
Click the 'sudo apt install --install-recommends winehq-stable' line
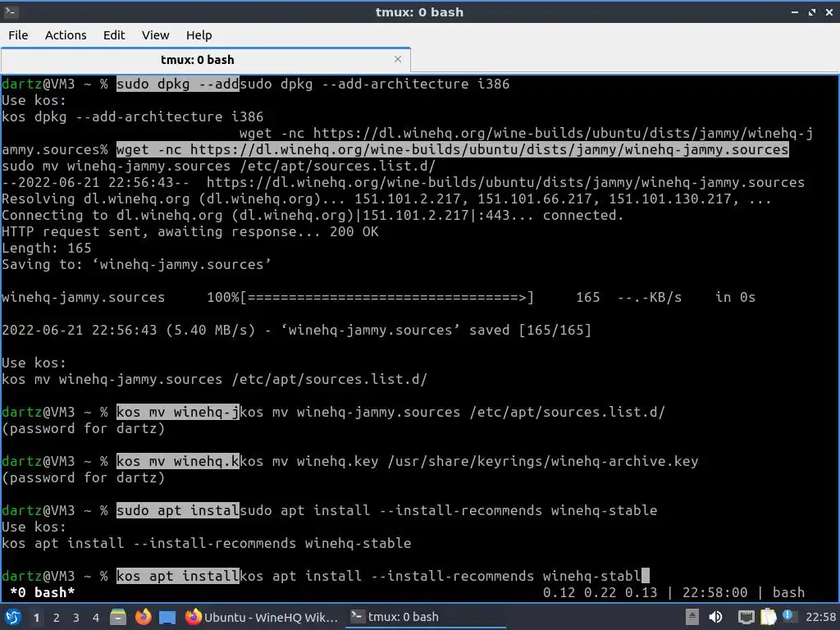click(330, 510)
